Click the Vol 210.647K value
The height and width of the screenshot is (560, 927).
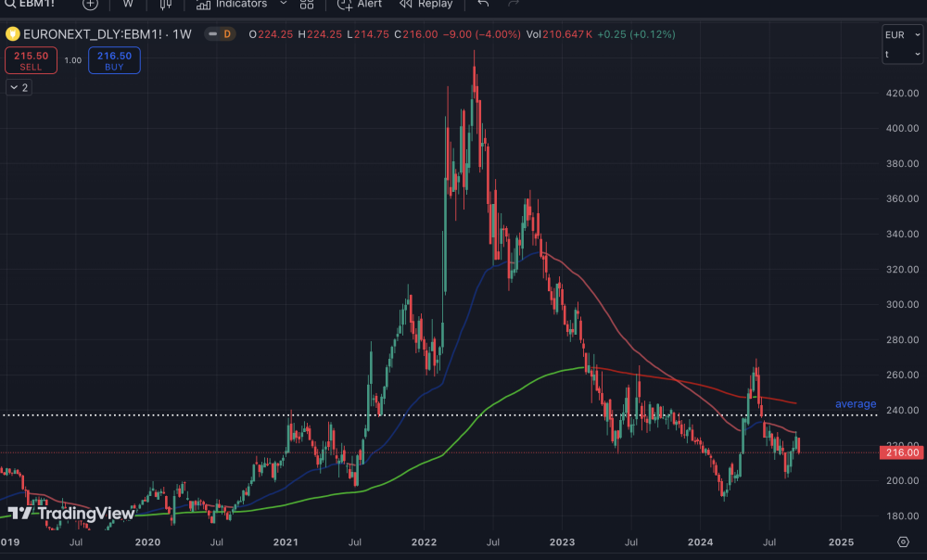click(x=559, y=34)
